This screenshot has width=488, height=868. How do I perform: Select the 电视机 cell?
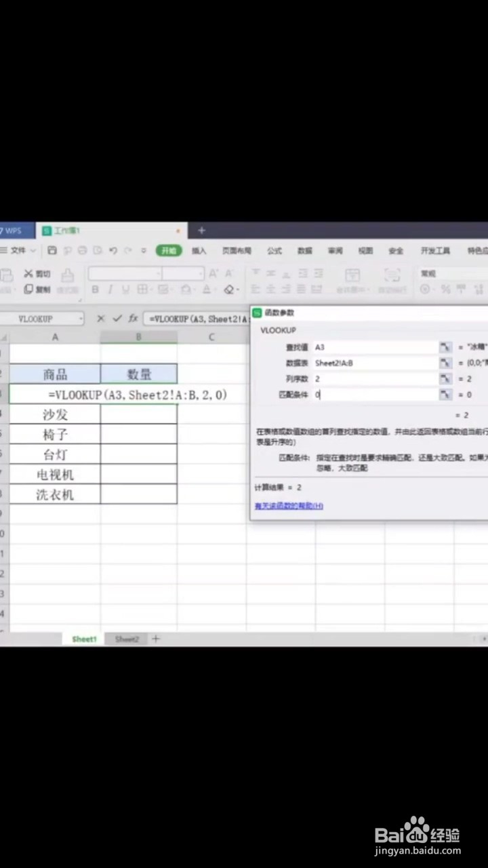pyautogui.click(x=55, y=474)
